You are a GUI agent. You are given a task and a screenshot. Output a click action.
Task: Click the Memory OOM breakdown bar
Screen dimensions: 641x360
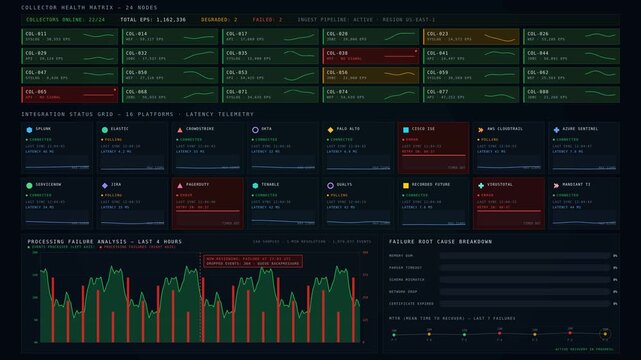pos(525,256)
